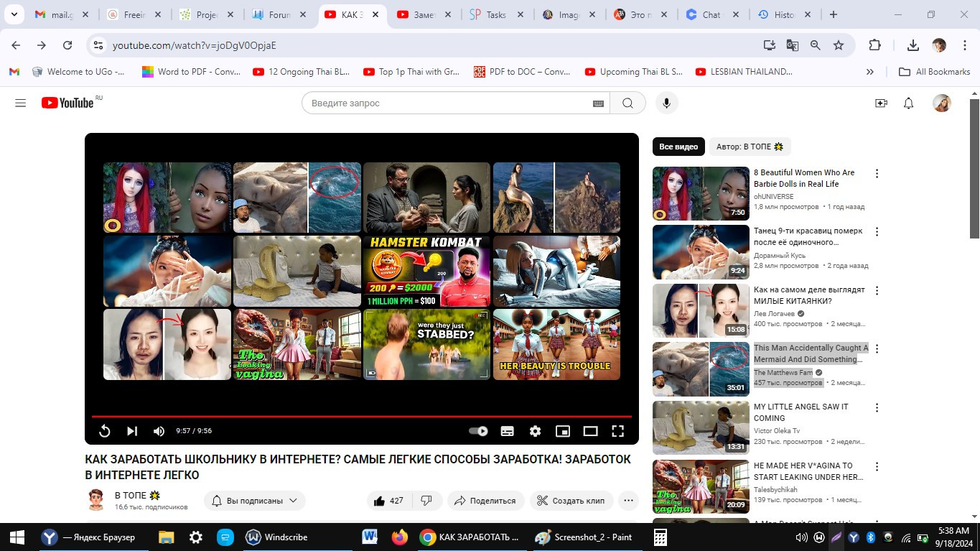Open a new browser tab

click(x=834, y=14)
